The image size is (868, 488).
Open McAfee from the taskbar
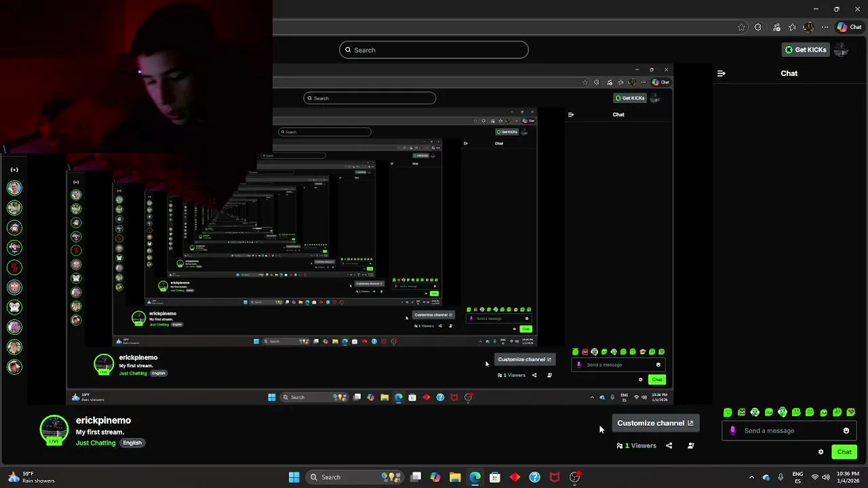pyautogui.click(x=555, y=477)
